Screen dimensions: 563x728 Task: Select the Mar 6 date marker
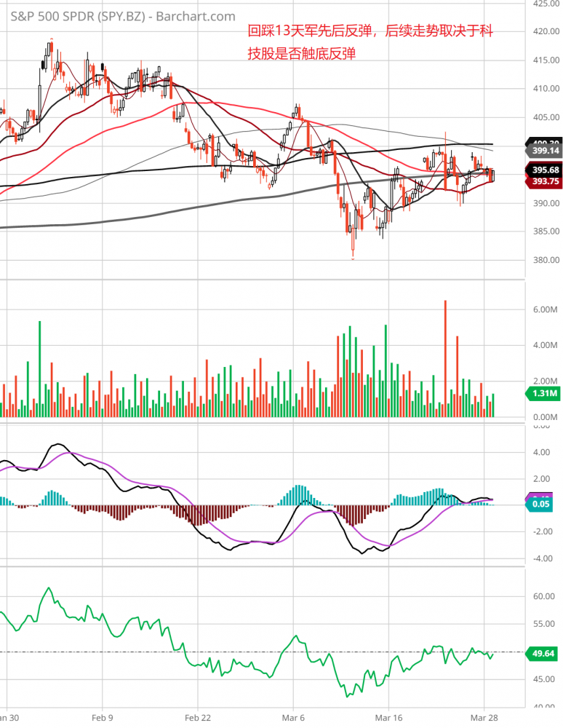(293, 717)
